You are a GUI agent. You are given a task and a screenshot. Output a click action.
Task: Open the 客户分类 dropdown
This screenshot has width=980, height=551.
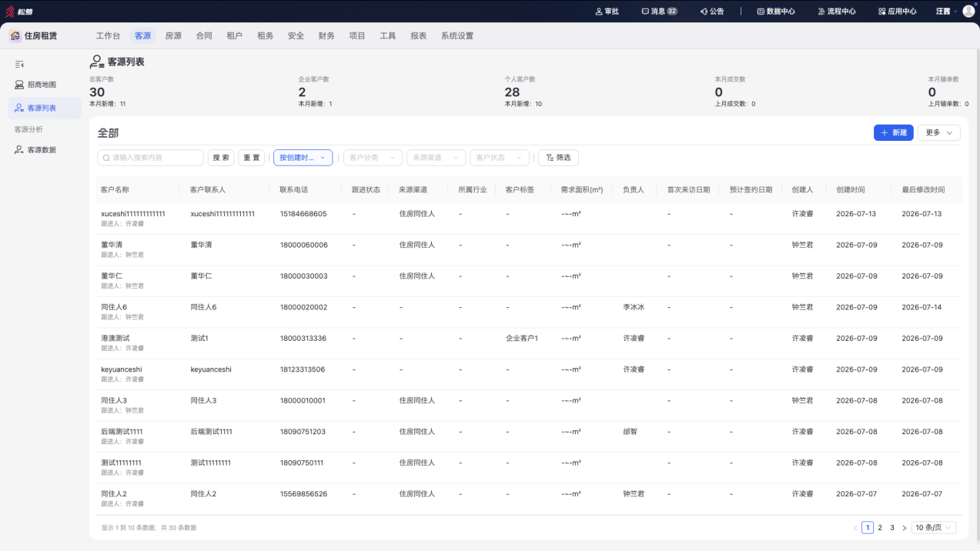tap(373, 158)
